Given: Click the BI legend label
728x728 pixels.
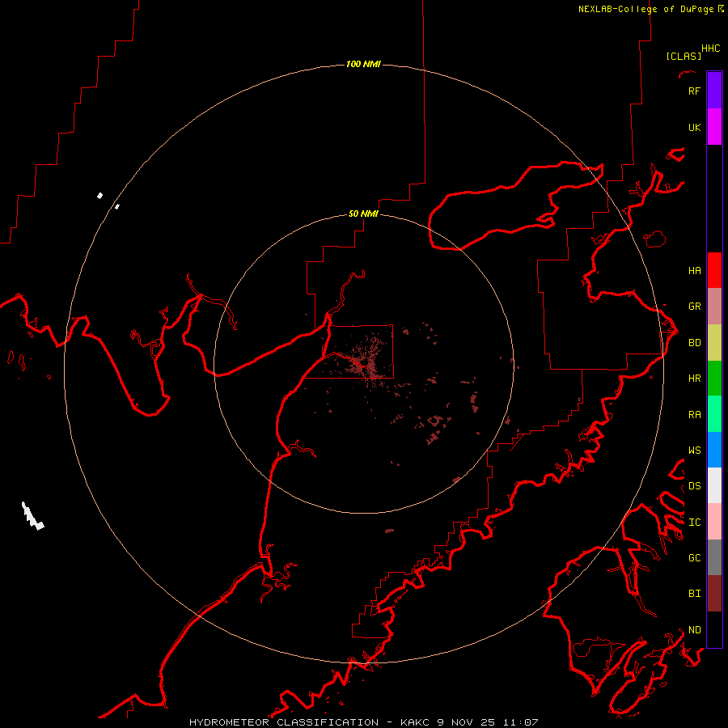Looking at the screenshot, I should click(x=694, y=594).
